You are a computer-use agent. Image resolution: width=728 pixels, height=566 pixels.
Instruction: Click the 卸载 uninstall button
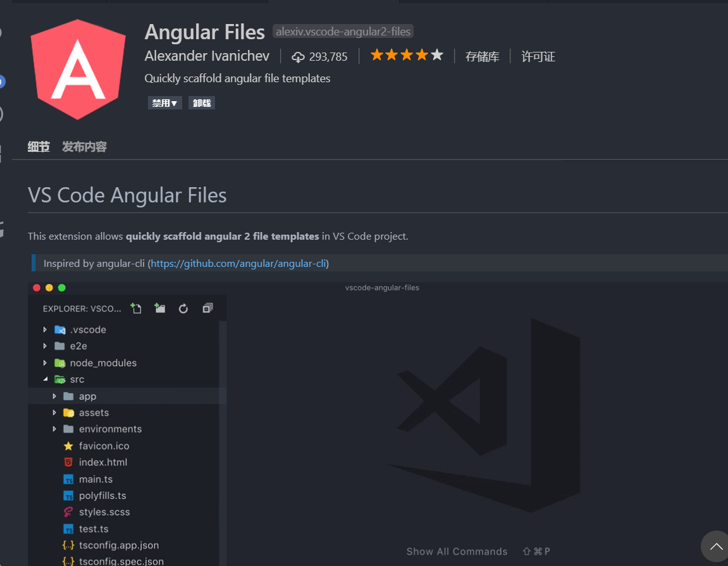point(202,103)
